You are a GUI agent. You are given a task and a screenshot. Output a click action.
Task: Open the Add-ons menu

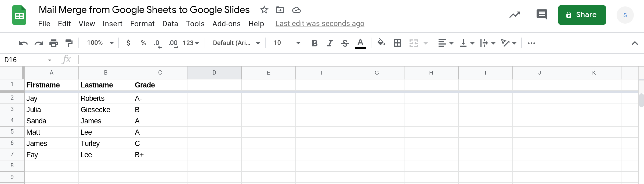226,24
